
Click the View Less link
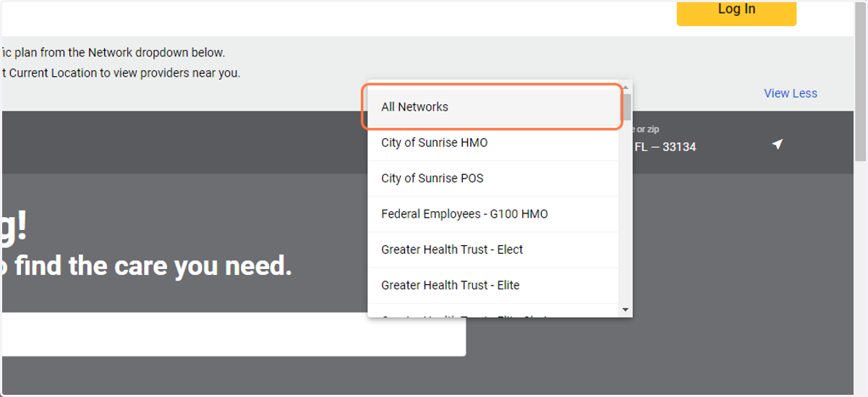pos(791,93)
